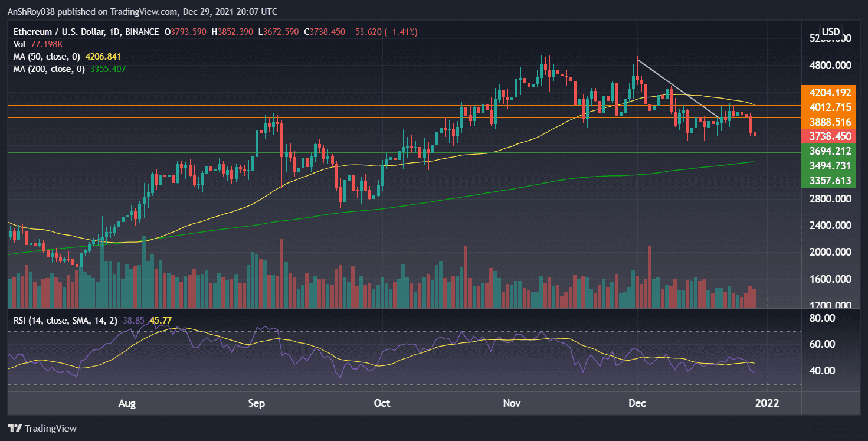The image size is (868, 441).
Task: Click the TradingView logo in bottom left corner
Action: [43, 429]
